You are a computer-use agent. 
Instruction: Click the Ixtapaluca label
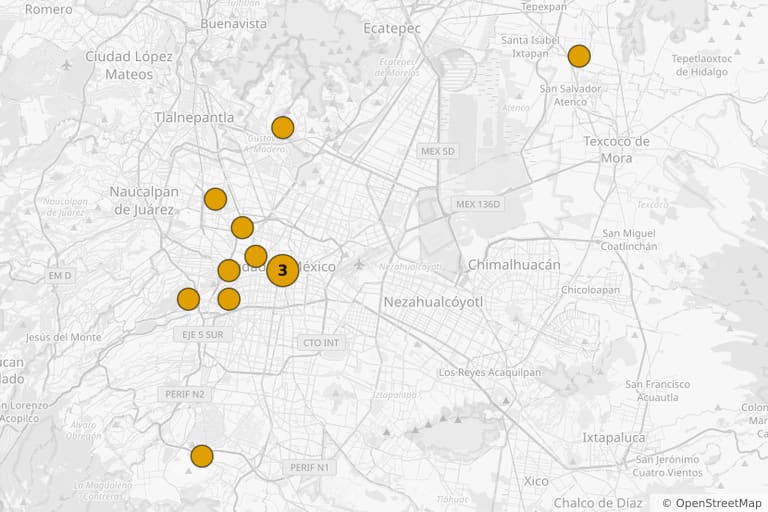click(x=614, y=438)
